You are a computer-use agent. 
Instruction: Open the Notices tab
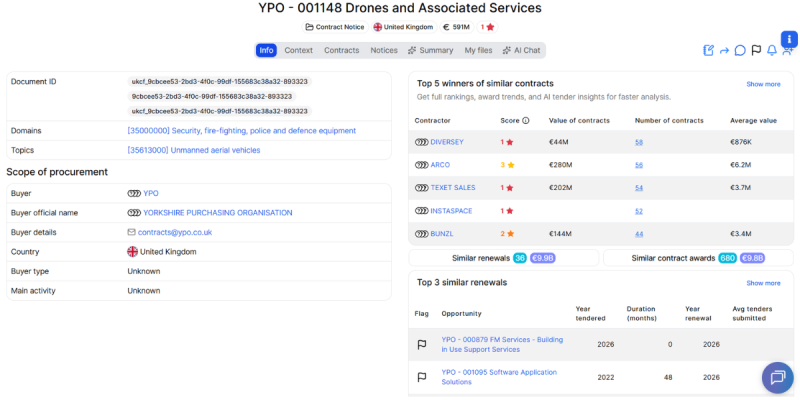(384, 50)
